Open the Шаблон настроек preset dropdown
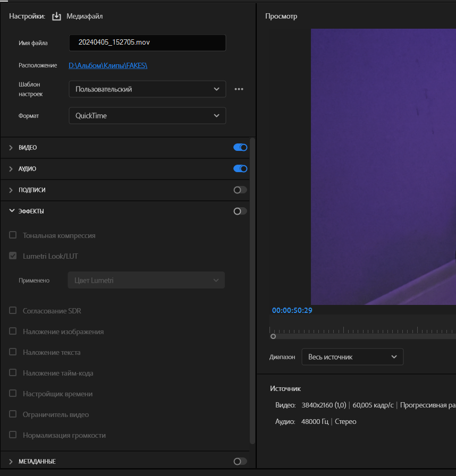The height and width of the screenshot is (476, 456). click(x=146, y=89)
